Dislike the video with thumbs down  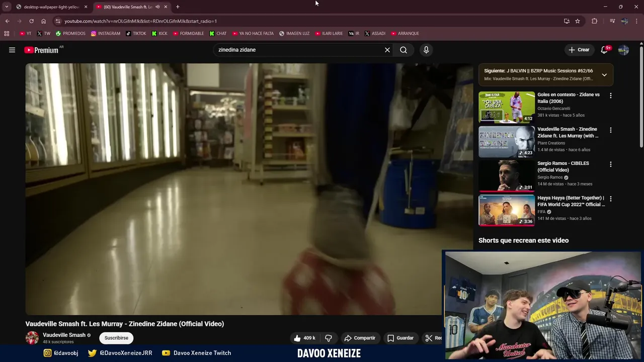(x=329, y=338)
